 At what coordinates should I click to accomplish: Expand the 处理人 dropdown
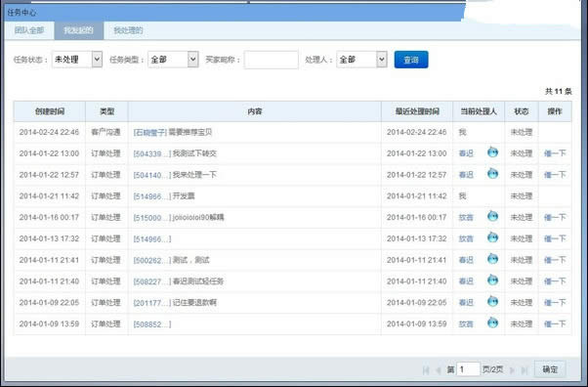coord(361,60)
